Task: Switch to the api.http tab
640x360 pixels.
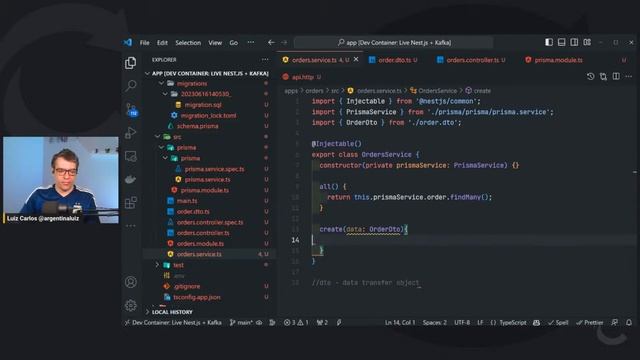Action: [x=301, y=77]
